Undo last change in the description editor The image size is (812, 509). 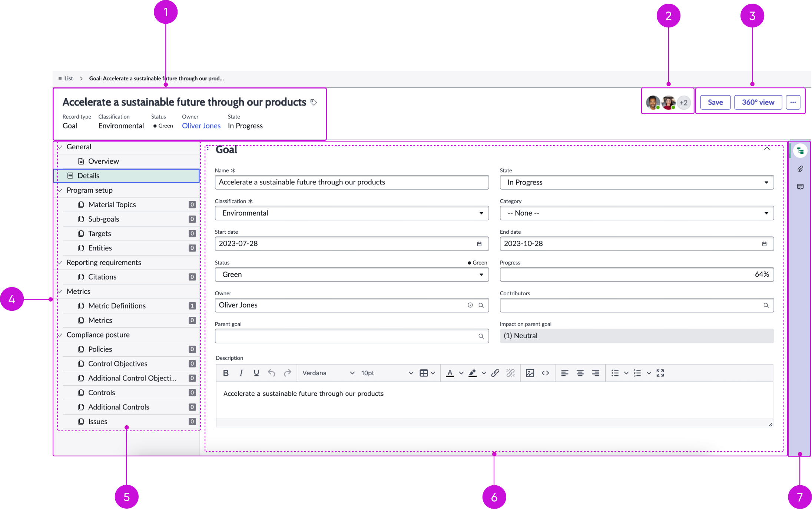(271, 373)
